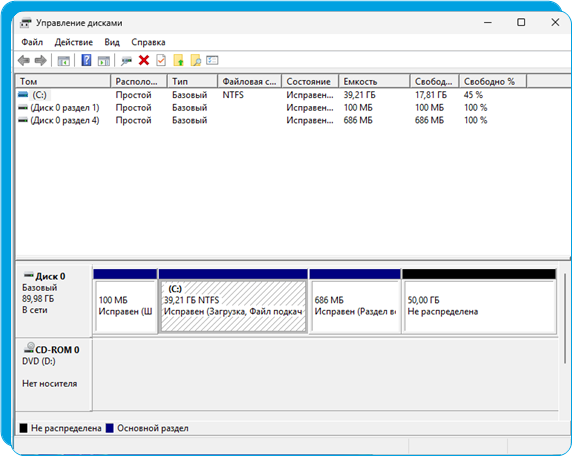The image size is (572, 456).
Task: Click the show/hide console tree icon
Action: [x=64, y=61]
